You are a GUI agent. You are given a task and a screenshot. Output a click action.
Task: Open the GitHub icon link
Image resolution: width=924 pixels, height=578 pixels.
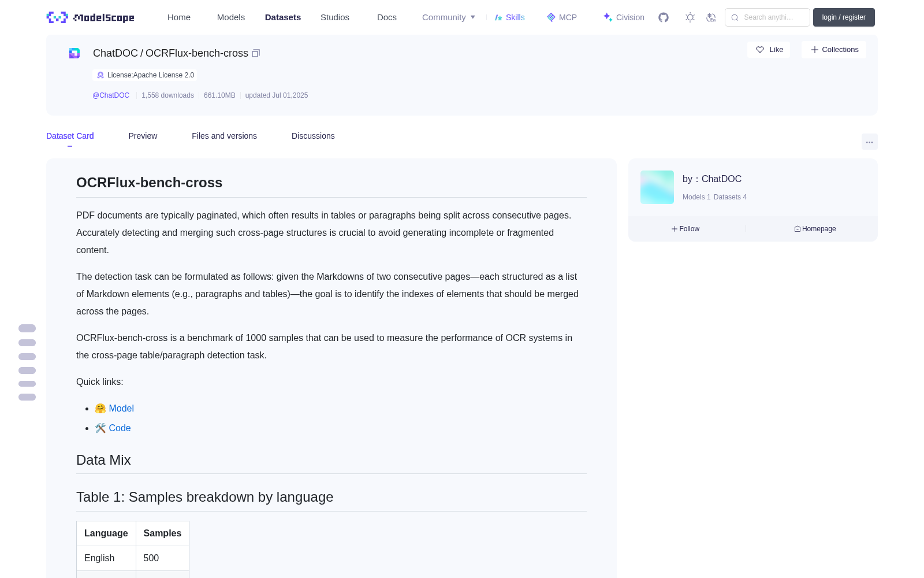point(664,17)
